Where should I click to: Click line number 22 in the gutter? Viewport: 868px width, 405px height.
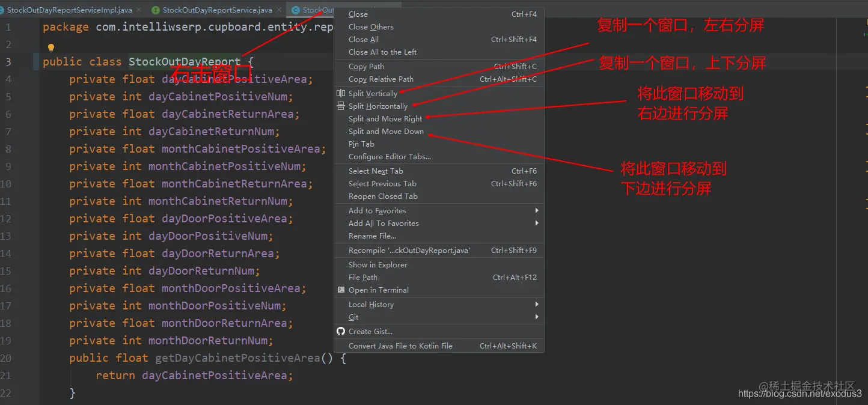pyautogui.click(x=6, y=393)
